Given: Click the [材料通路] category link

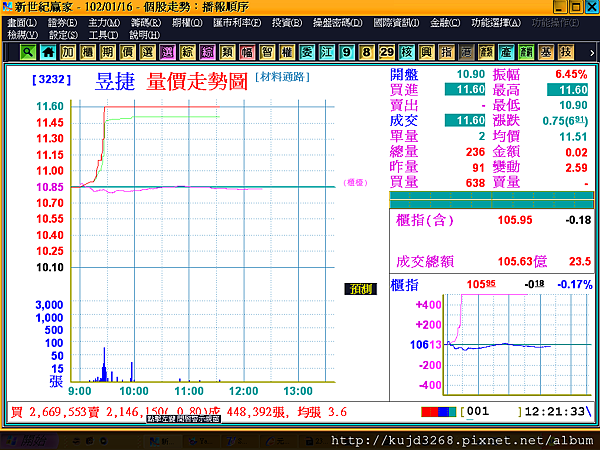Looking at the screenshot, I should (282, 77).
